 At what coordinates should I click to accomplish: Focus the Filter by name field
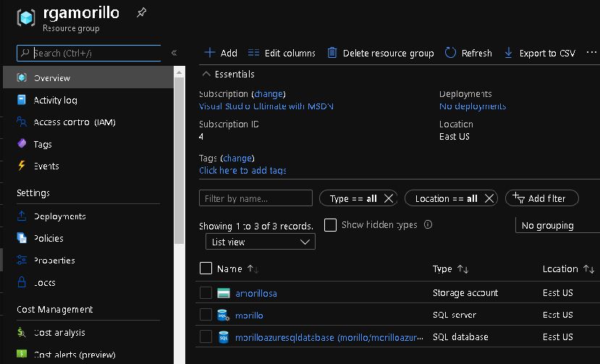coord(255,198)
